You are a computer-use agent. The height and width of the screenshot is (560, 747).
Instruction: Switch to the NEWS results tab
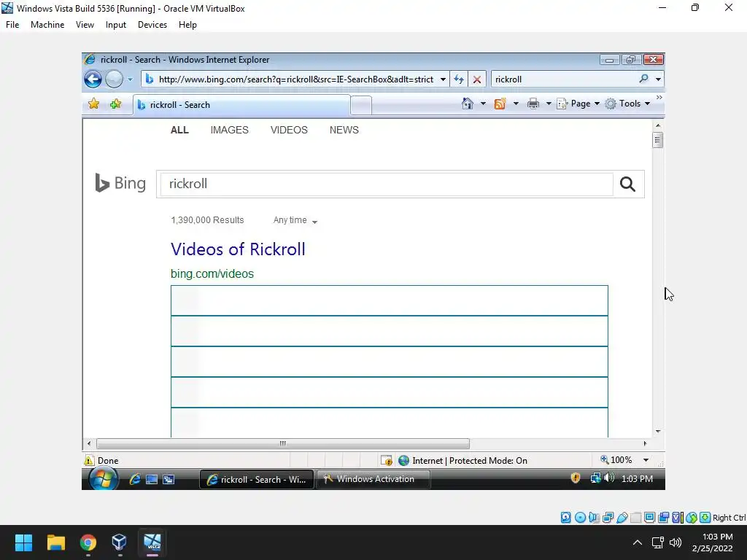[x=344, y=130]
